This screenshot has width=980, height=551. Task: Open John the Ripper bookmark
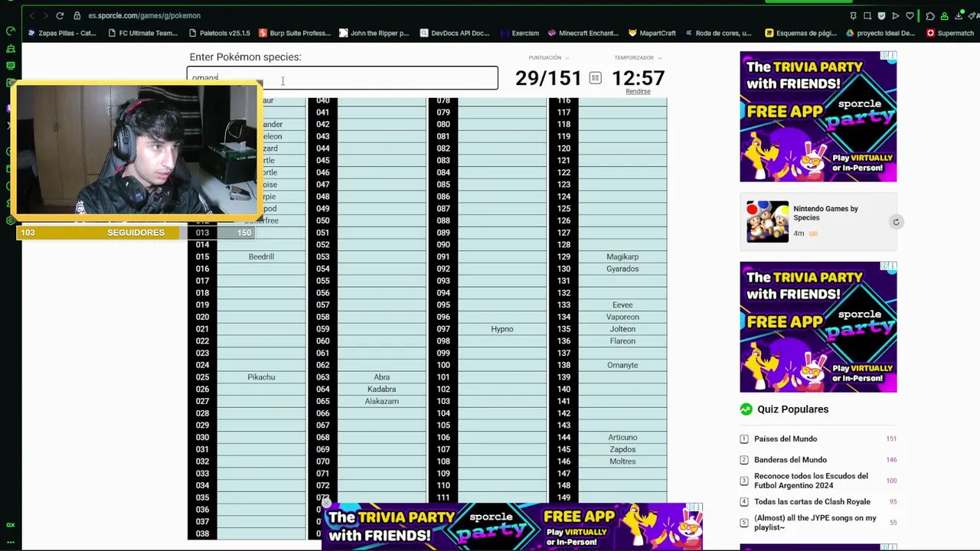[x=374, y=33]
